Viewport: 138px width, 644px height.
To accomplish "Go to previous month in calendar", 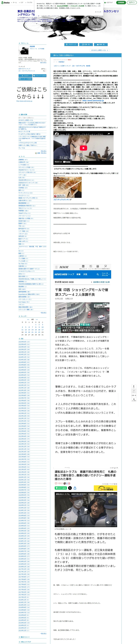I will click(28, 320).
